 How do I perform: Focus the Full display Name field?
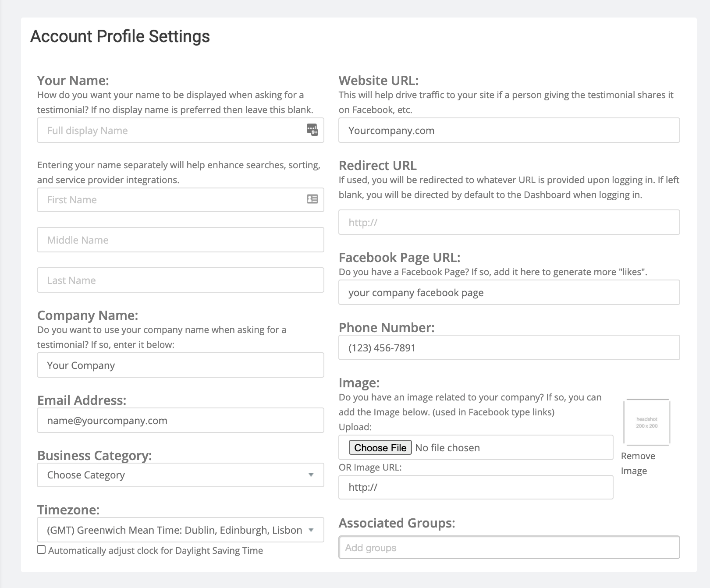click(171, 130)
